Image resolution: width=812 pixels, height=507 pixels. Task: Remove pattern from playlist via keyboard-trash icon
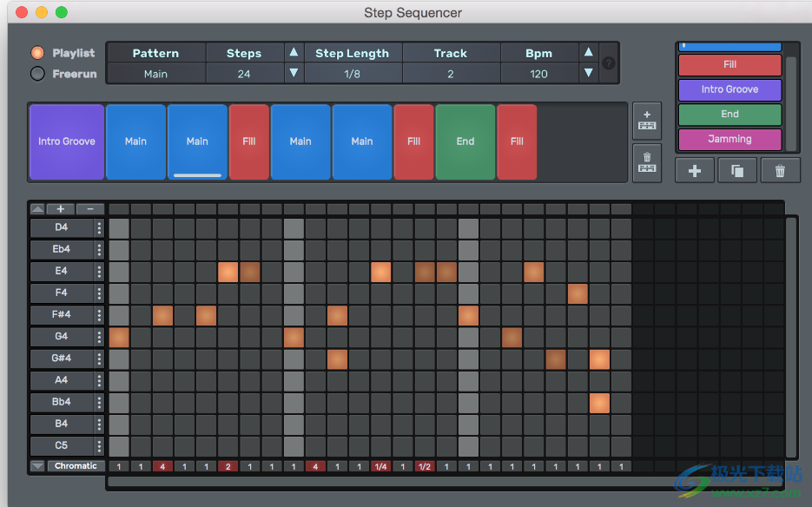[x=647, y=161]
